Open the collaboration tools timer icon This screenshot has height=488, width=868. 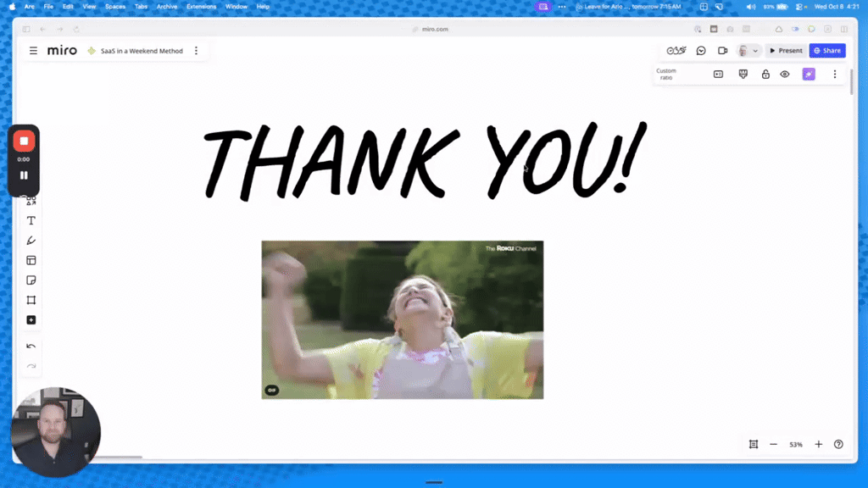(676, 50)
